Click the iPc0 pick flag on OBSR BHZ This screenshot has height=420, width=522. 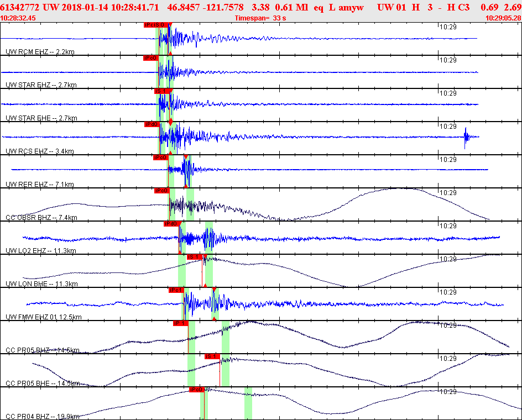click(x=161, y=191)
